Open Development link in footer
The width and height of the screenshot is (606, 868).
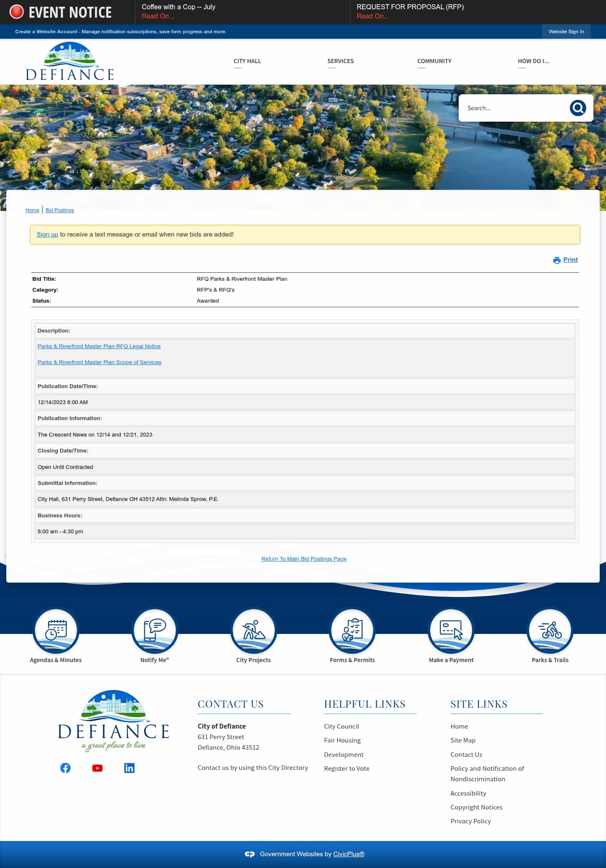coord(343,755)
